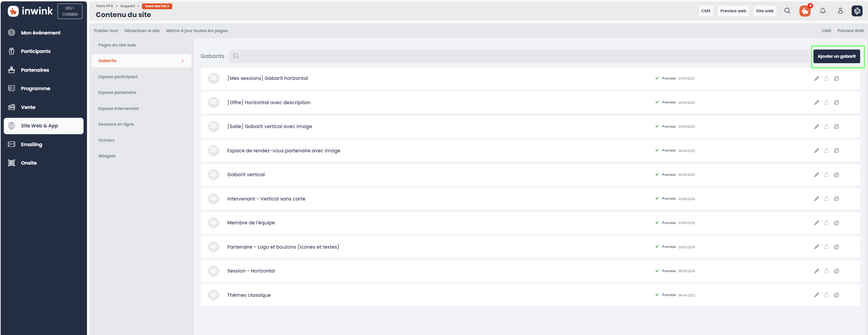Screen dimensions: 868x335
Task: Click Tests PPA breadcrumb
Action: pos(104,6)
